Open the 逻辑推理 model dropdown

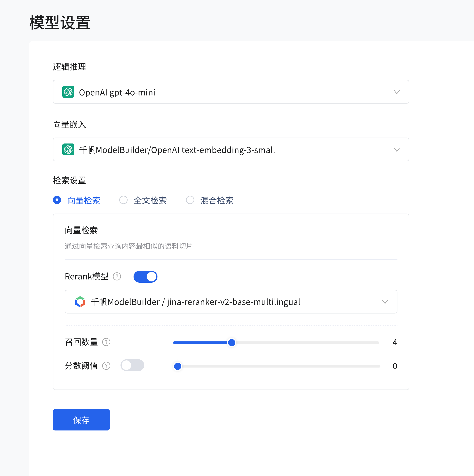231,92
